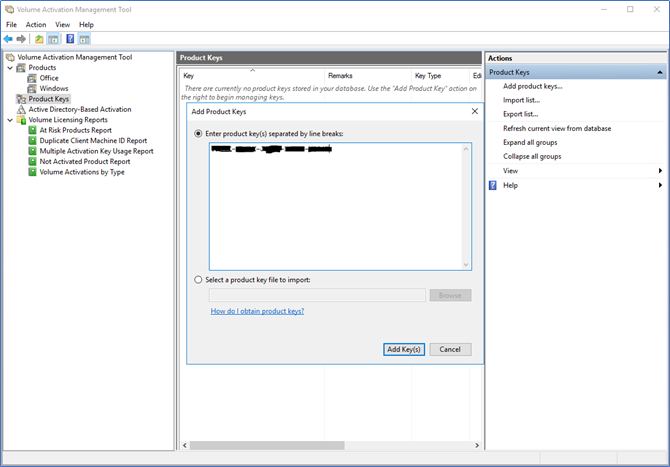Click 'Import list...' in Actions pane
This screenshot has height=467, width=670.
point(521,100)
